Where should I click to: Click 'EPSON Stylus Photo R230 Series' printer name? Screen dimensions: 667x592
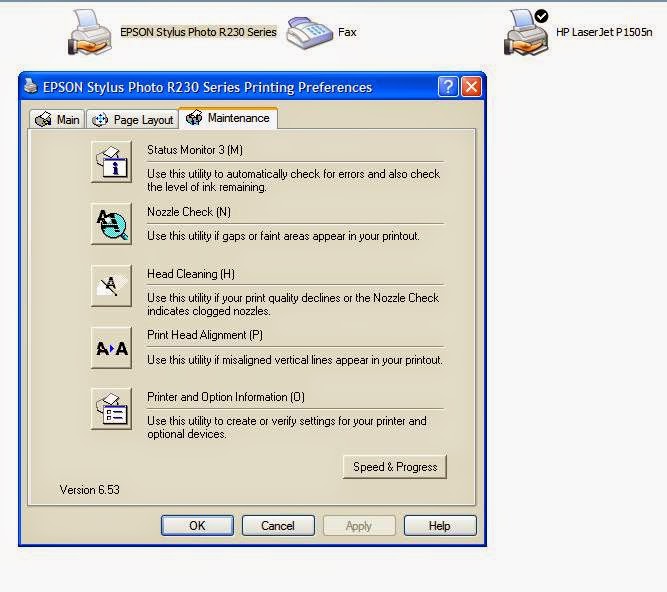tap(198, 32)
